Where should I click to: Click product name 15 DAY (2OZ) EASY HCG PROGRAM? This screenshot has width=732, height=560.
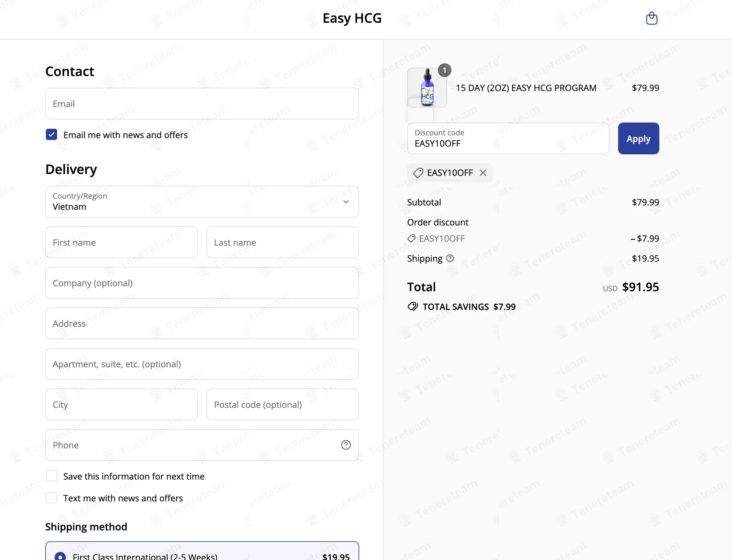coord(526,88)
